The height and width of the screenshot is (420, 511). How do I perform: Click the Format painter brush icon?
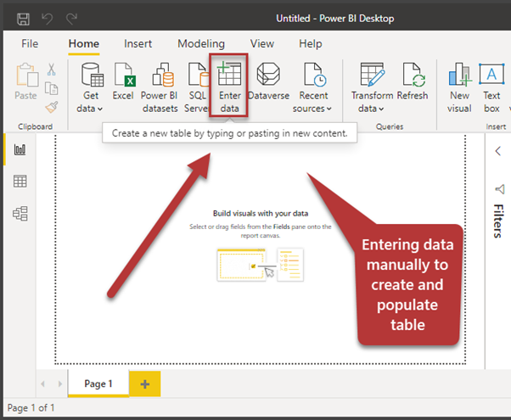[x=51, y=107]
